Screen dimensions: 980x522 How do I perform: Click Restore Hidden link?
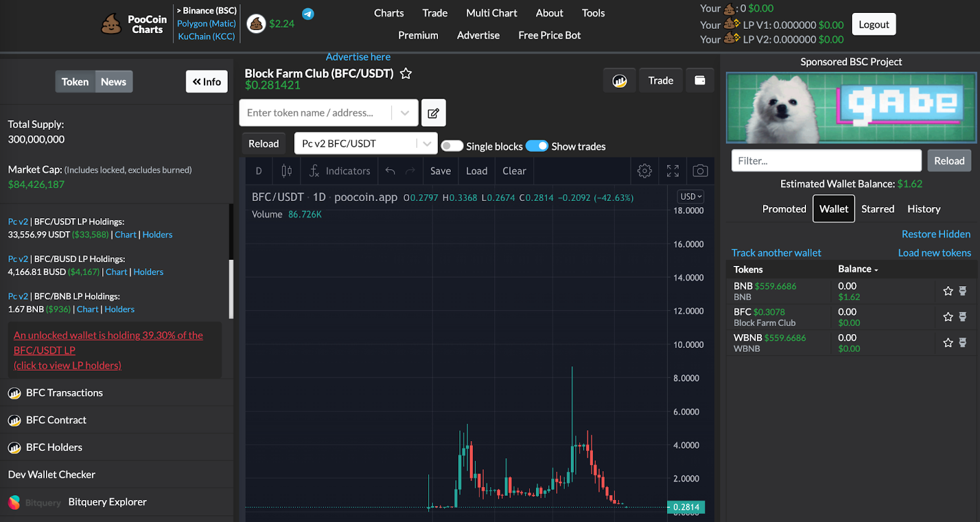[936, 234]
